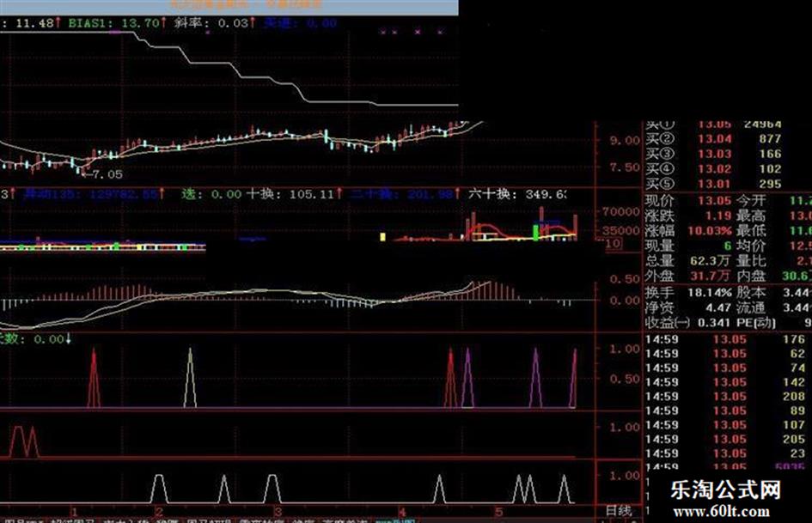Click the 9.00 price axis label
The width and height of the screenshot is (812, 523).
[x=625, y=140]
